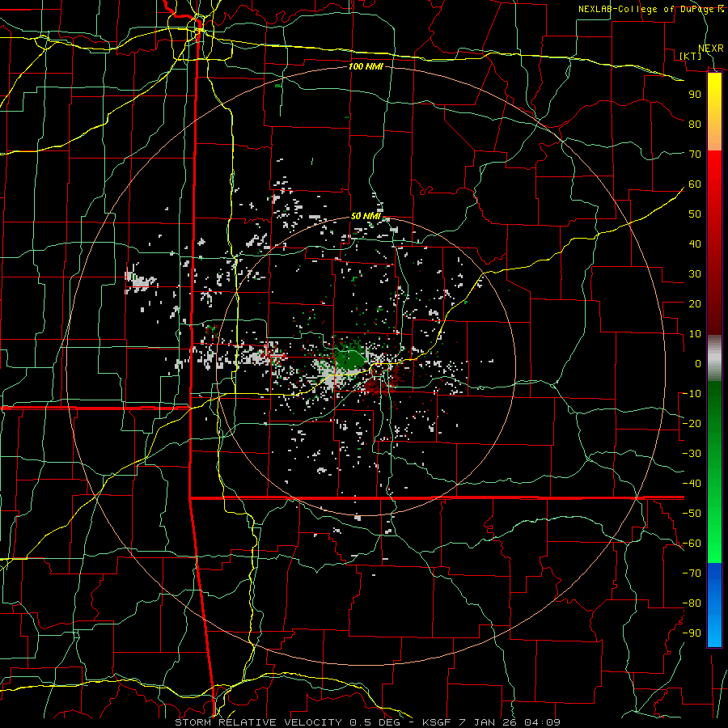Click the -10 value on velocity scale
Viewport: 728px width, 728px height.
pyautogui.click(x=692, y=394)
